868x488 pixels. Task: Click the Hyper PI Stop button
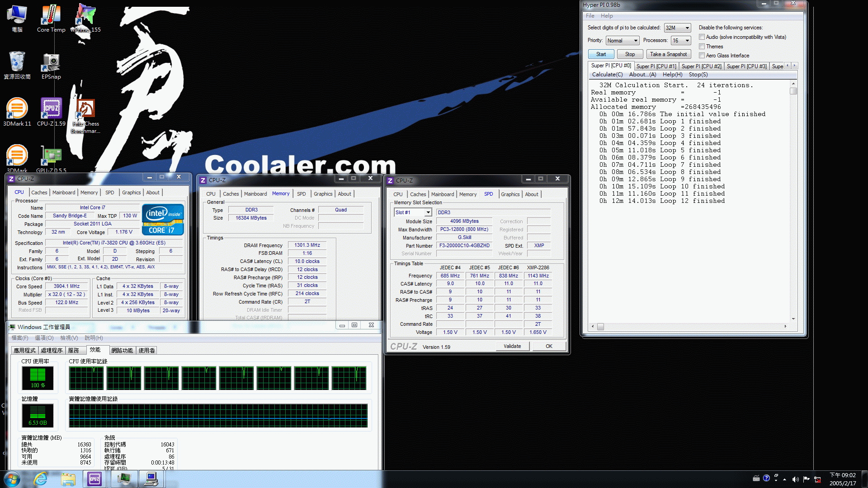(630, 54)
